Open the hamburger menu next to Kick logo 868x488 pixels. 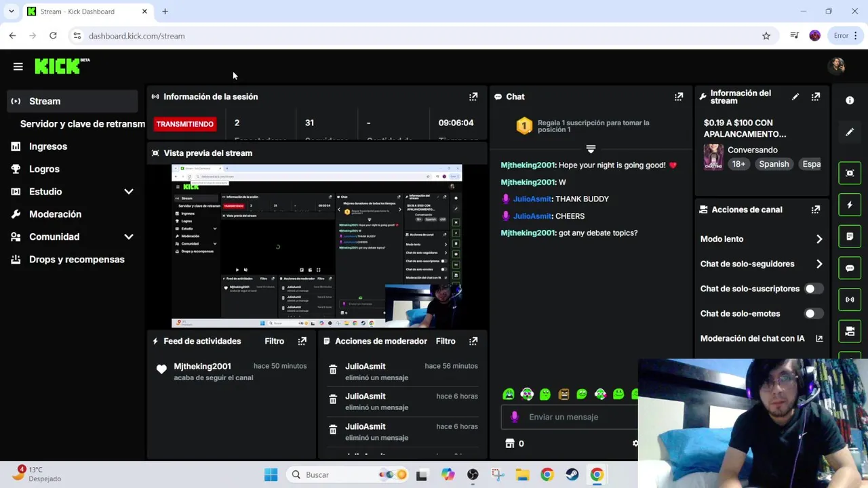18,66
